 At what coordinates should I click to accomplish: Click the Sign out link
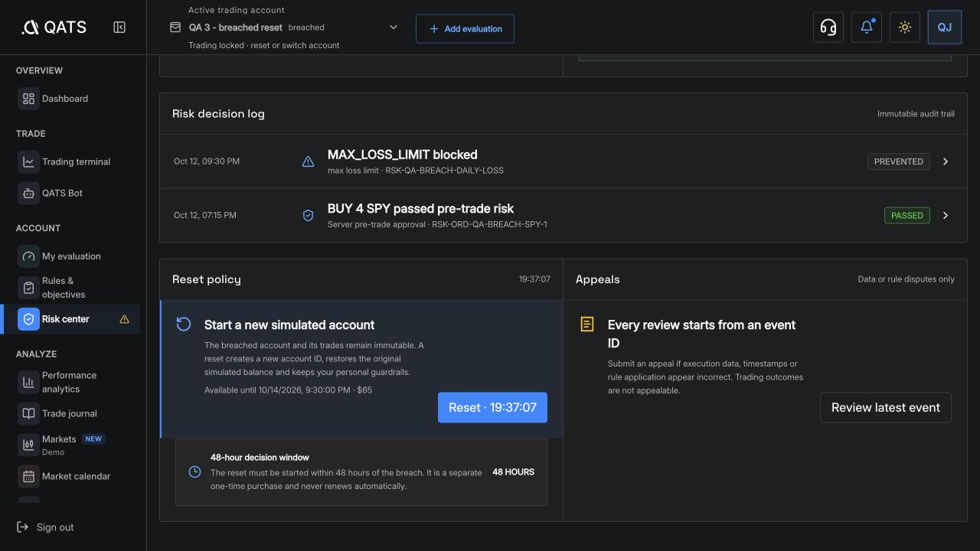(x=46, y=527)
